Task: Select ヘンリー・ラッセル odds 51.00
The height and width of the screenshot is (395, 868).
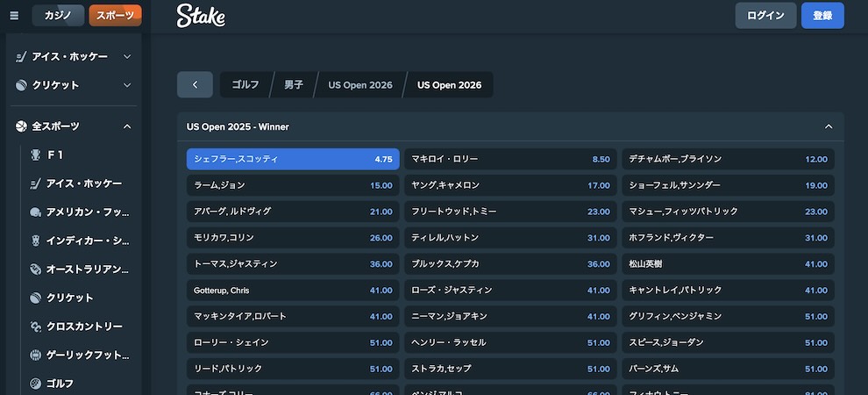Action: pos(510,343)
